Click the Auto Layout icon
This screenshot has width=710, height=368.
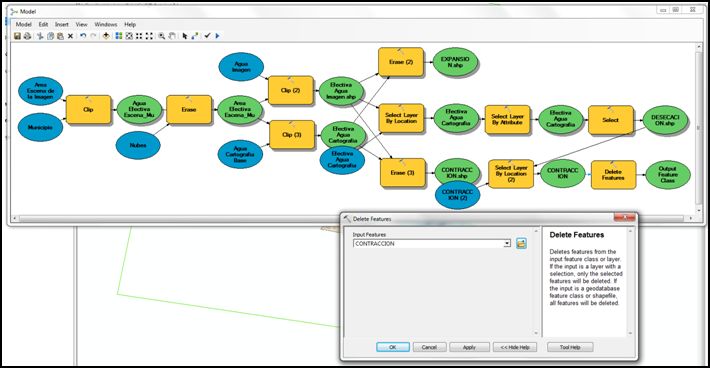[x=119, y=36]
